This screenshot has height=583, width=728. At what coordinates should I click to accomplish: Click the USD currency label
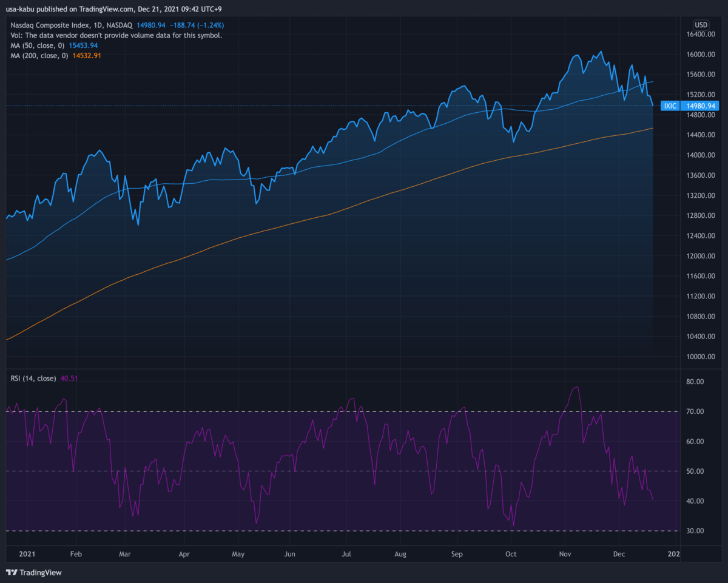[701, 25]
